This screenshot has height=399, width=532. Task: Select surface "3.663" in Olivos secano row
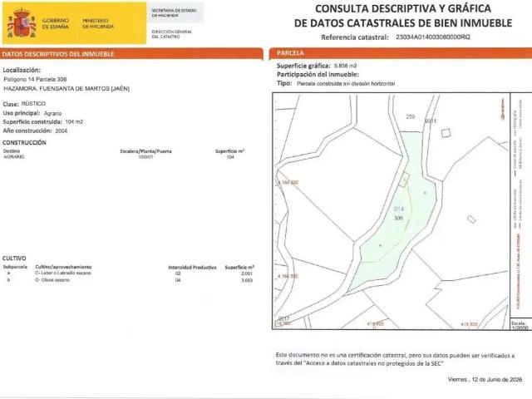tap(247, 280)
